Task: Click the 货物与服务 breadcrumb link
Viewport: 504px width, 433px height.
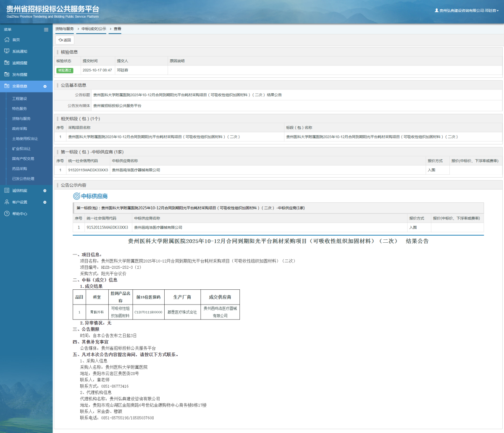Action: coord(64,29)
